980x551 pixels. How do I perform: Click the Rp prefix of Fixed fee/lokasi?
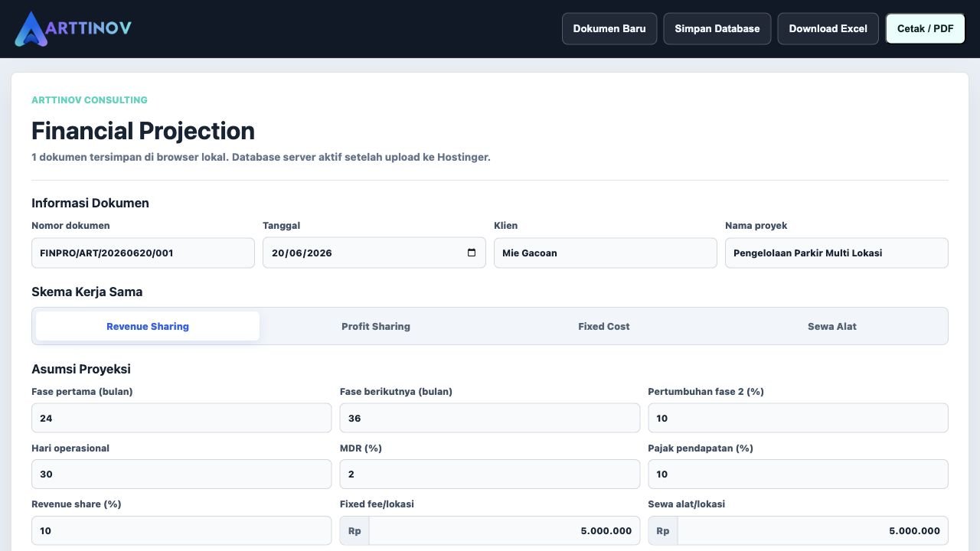pos(354,530)
